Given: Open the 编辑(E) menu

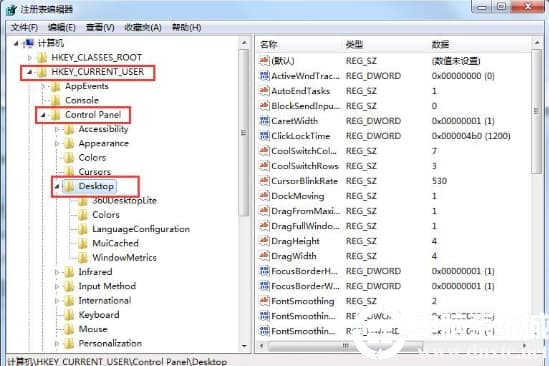Looking at the screenshot, I should pos(62,27).
